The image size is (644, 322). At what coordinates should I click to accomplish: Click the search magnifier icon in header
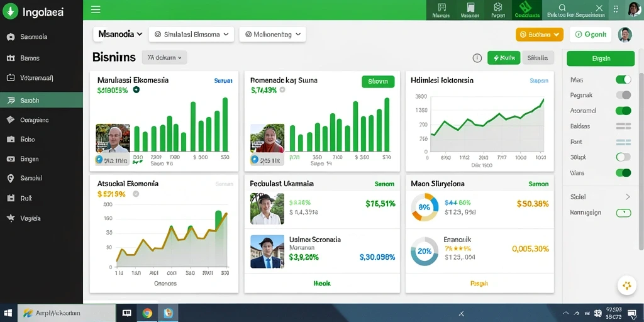coord(562,8)
